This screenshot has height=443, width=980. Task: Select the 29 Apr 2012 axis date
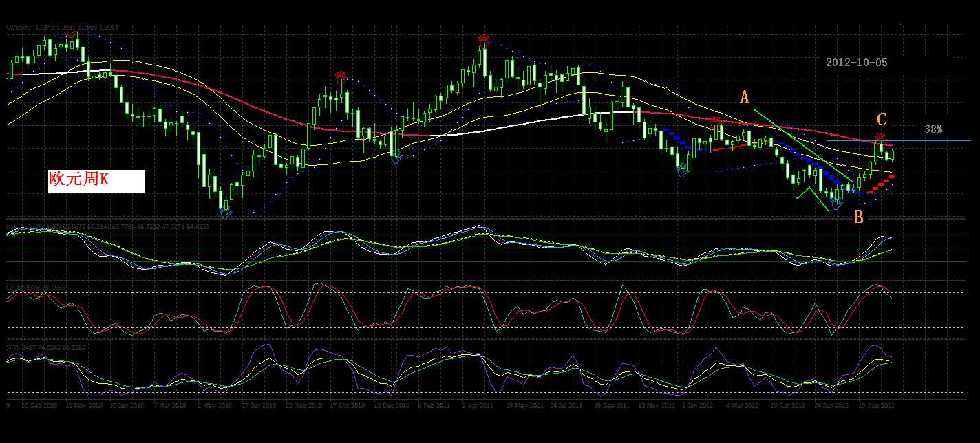788,406
